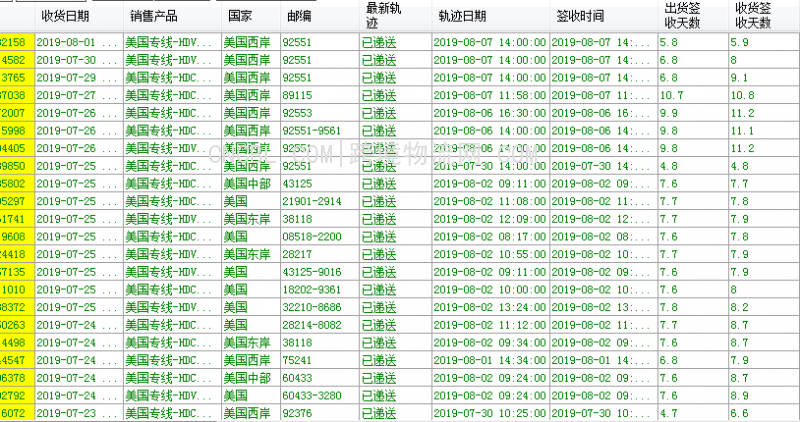Select track date 2019-08-02 12:09:00
Viewport: 800px width, 422px height.
pyautogui.click(x=490, y=219)
